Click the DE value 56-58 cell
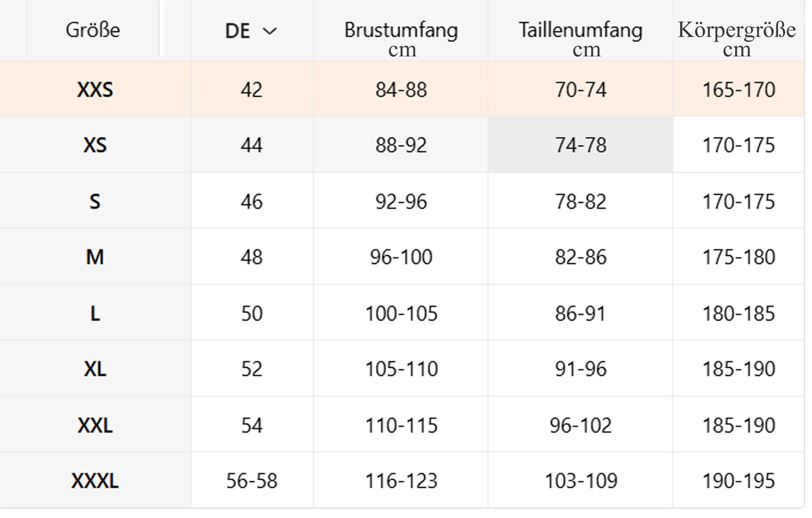 252,481
